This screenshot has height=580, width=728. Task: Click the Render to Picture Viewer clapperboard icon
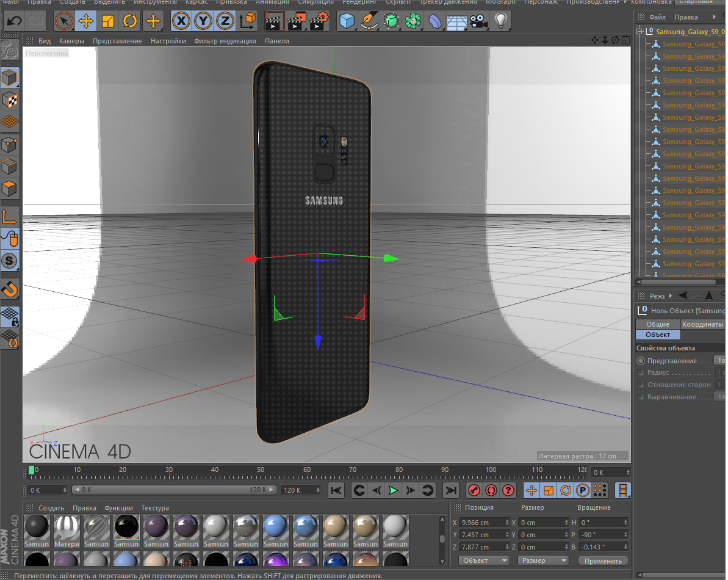click(x=297, y=21)
